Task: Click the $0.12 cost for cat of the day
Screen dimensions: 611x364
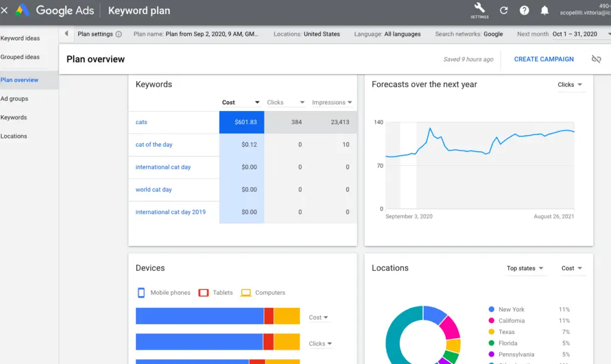Action: point(249,144)
